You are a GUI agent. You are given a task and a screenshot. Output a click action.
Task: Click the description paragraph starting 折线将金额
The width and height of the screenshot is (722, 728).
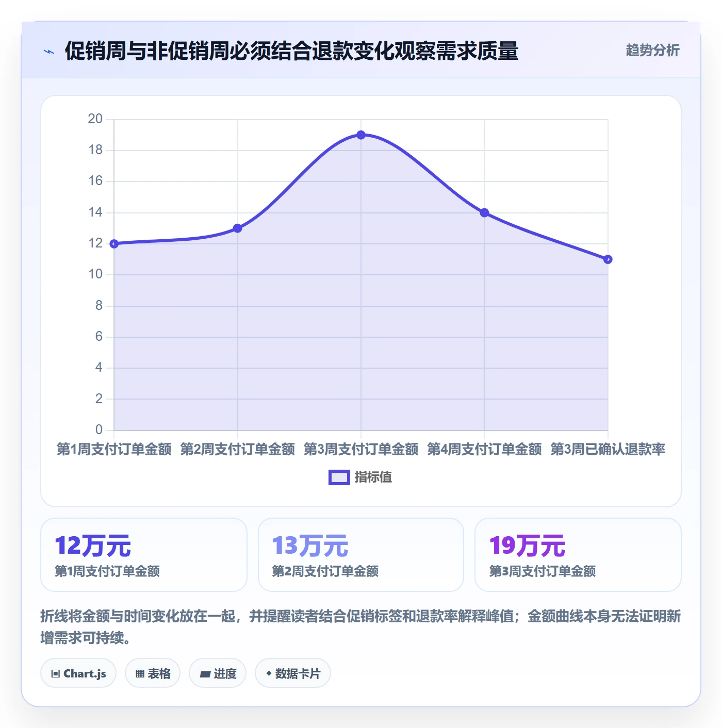[361, 627]
